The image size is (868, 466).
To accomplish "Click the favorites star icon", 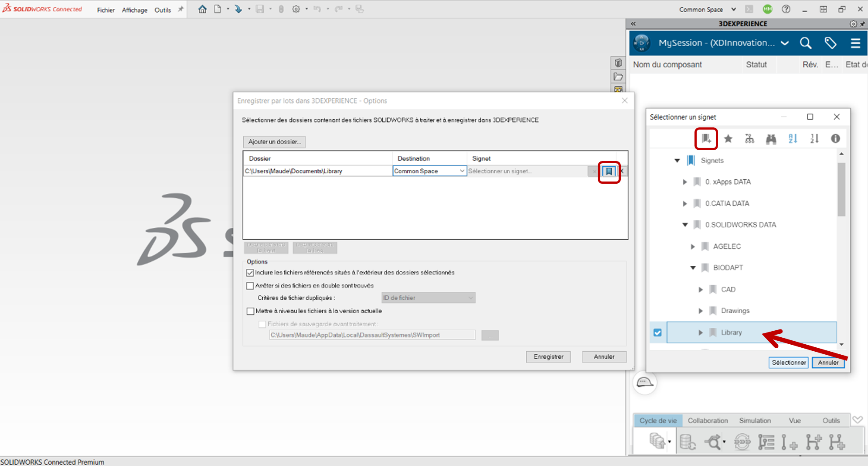I will point(728,139).
